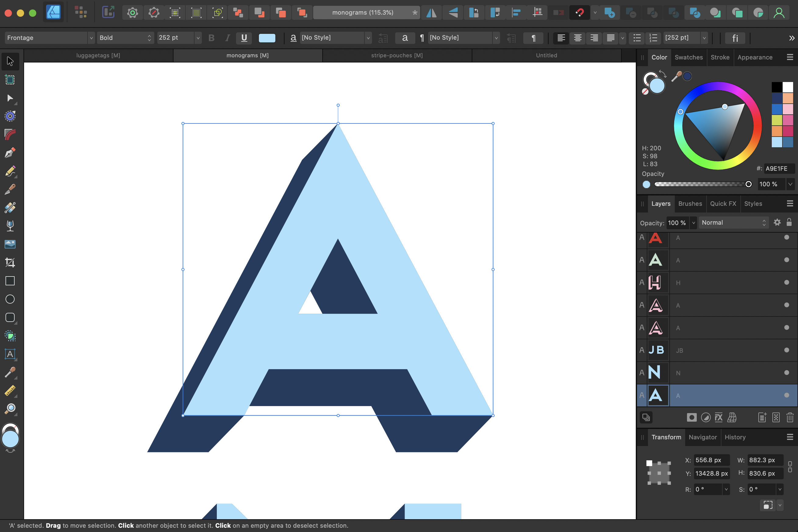
Task: Toggle Underline text style button
Action: pos(244,38)
